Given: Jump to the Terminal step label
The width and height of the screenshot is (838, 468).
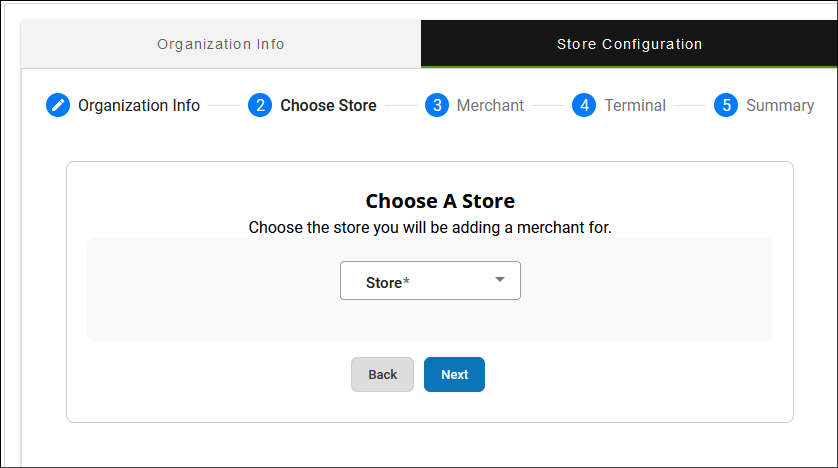Looking at the screenshot, I should coord(635,105).
